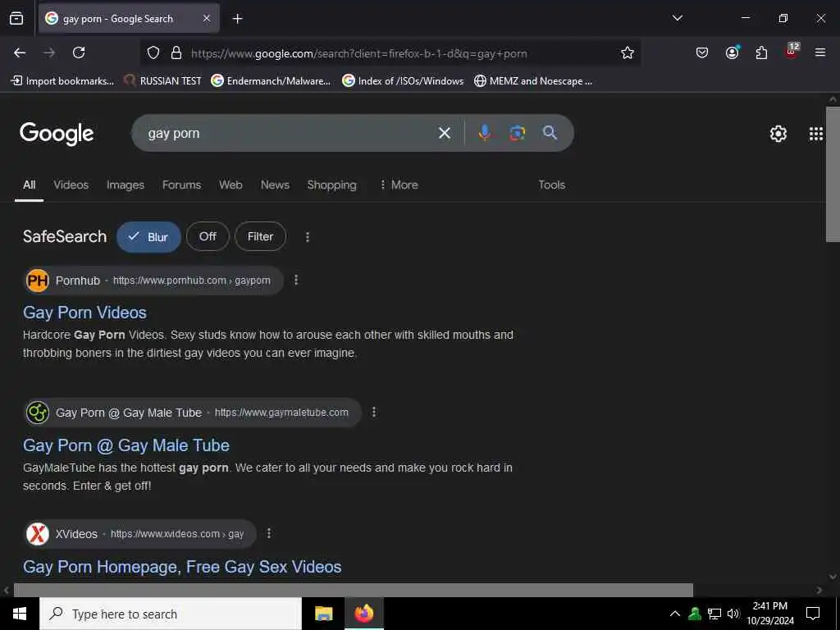This screenshot has height=630, width=840.
Task: Open more options for Pornhub result
Action: coord(296,280)
